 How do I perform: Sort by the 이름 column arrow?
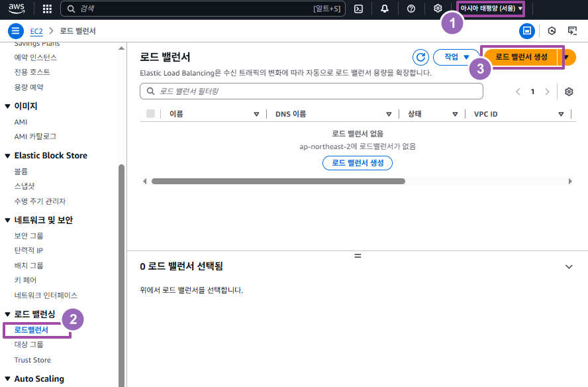point(256,114)
